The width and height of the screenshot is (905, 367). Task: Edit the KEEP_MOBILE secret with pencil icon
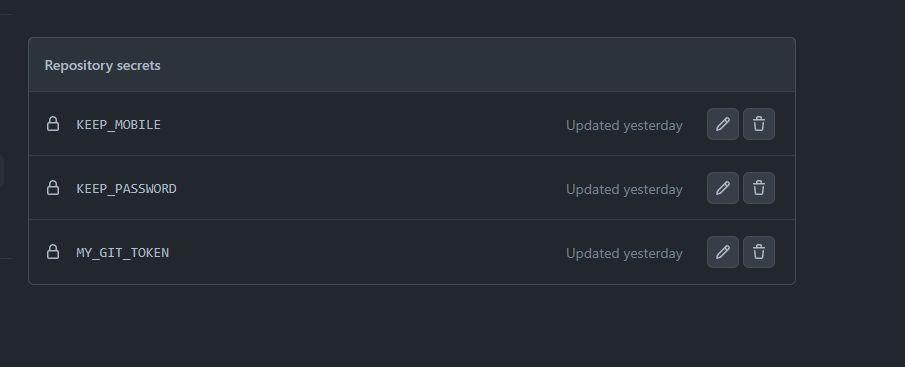(723, 124)
